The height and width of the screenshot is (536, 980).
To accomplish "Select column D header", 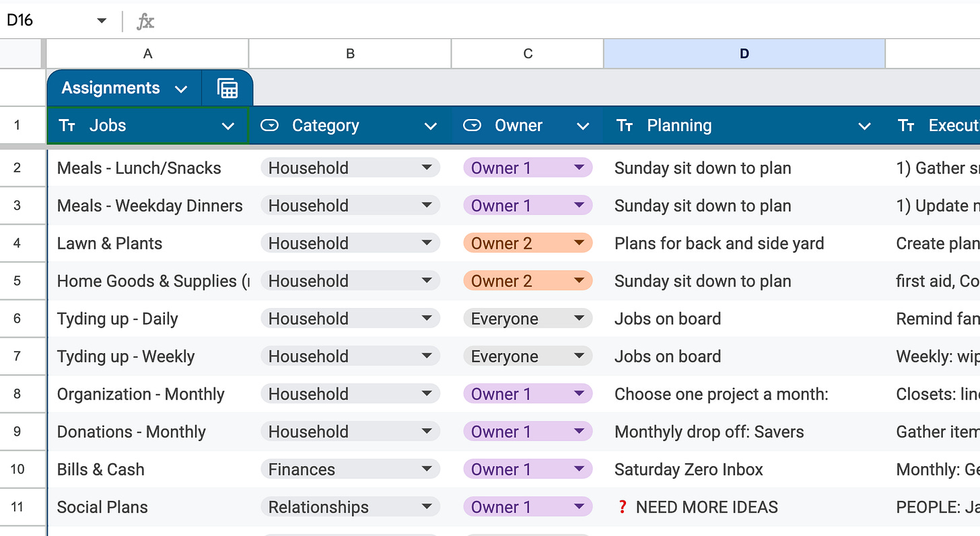I will coord(744,54).
